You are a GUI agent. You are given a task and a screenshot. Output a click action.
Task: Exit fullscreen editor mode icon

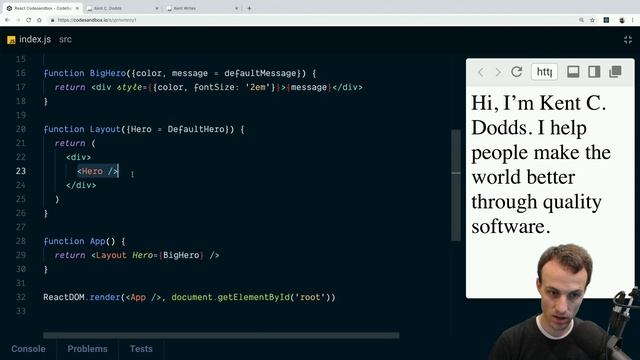[628, 40]
